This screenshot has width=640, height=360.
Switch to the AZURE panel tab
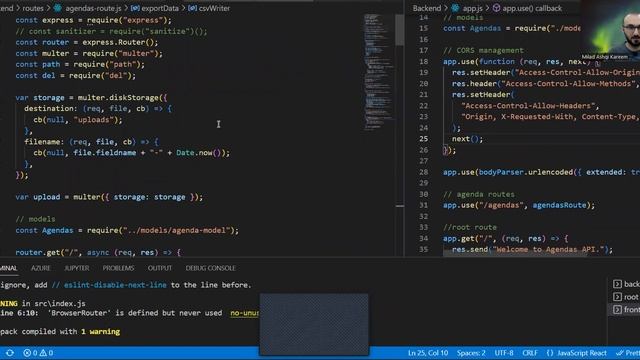pos(41,268)
